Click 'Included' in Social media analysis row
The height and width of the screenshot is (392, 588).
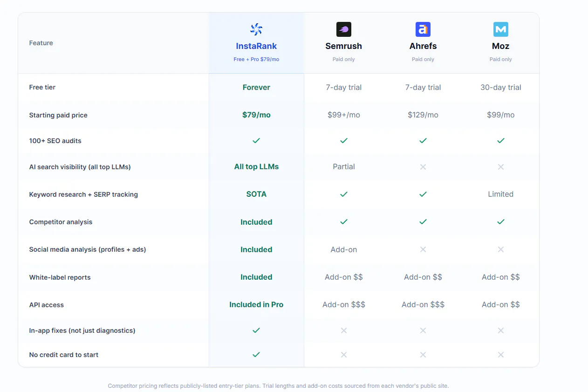coord(256,249)
